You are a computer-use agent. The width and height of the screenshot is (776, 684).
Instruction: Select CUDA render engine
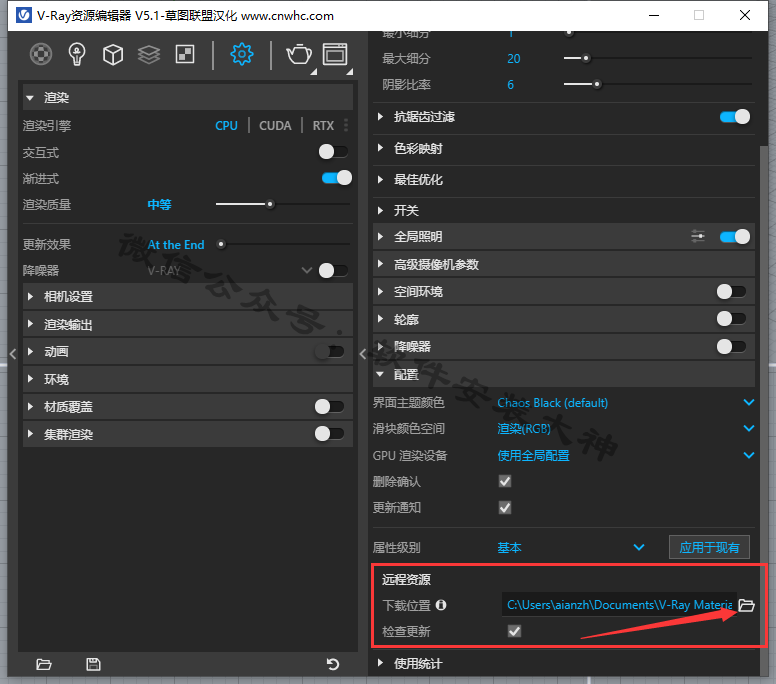[275, 126]
